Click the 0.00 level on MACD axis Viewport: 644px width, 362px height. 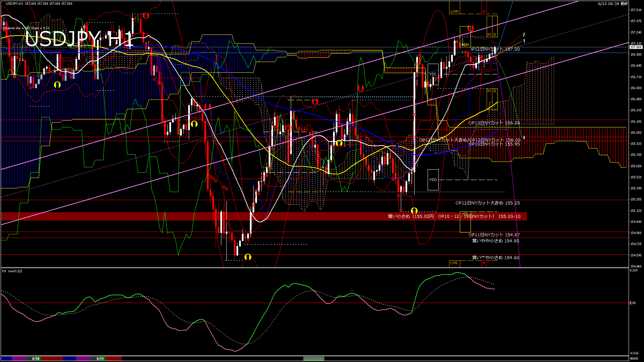point(633,303)
